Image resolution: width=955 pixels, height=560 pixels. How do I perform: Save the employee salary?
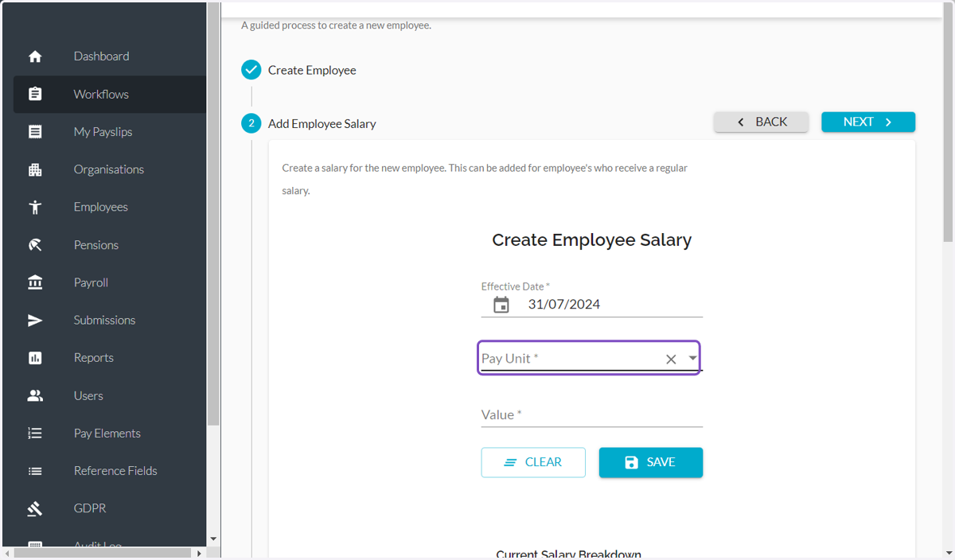click(x=651, y=462)
